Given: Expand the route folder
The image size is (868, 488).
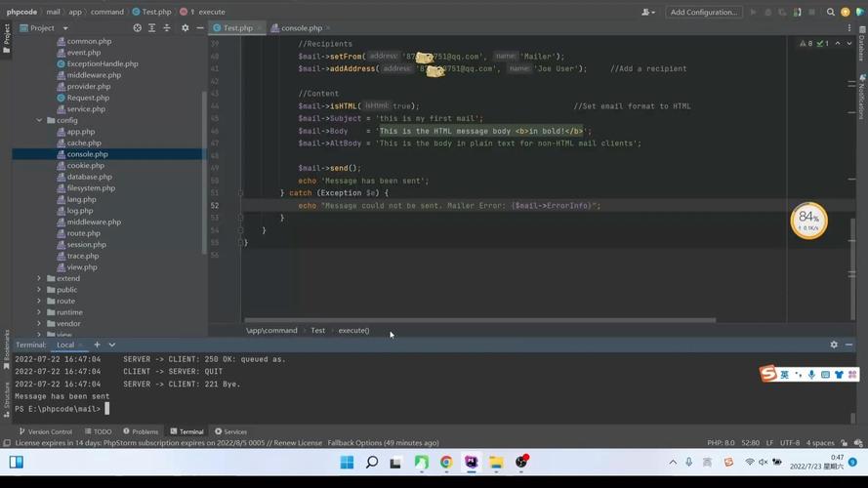Looking at the screenshot, I should (x=39, y=301).
